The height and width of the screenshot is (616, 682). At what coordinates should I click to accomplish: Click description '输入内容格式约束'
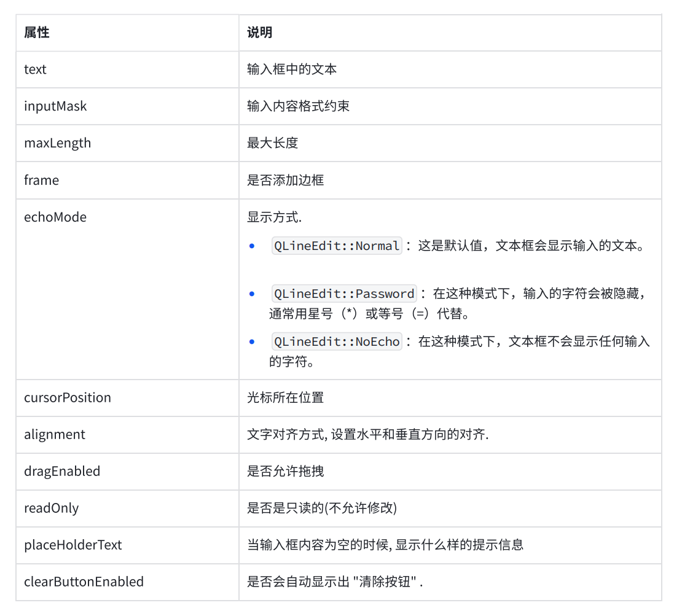(299, 106)
